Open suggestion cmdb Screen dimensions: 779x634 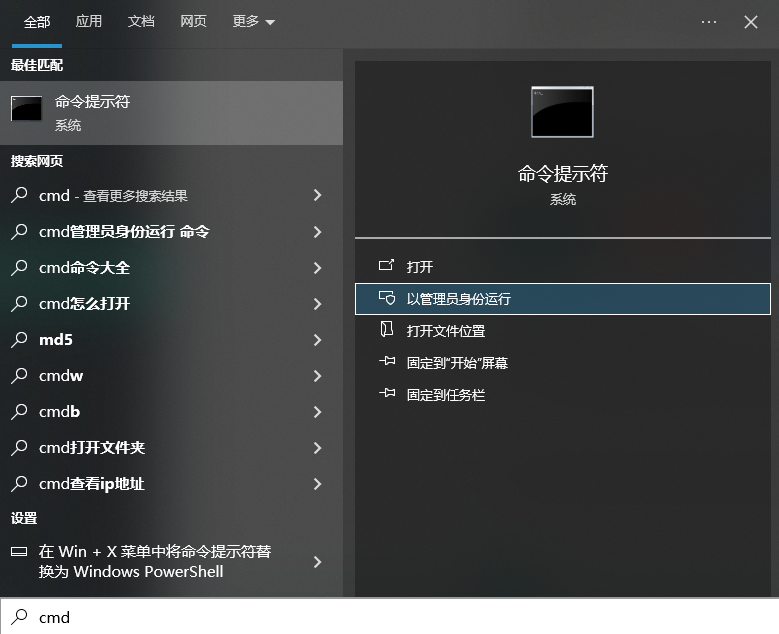click(x=171, y=412)
